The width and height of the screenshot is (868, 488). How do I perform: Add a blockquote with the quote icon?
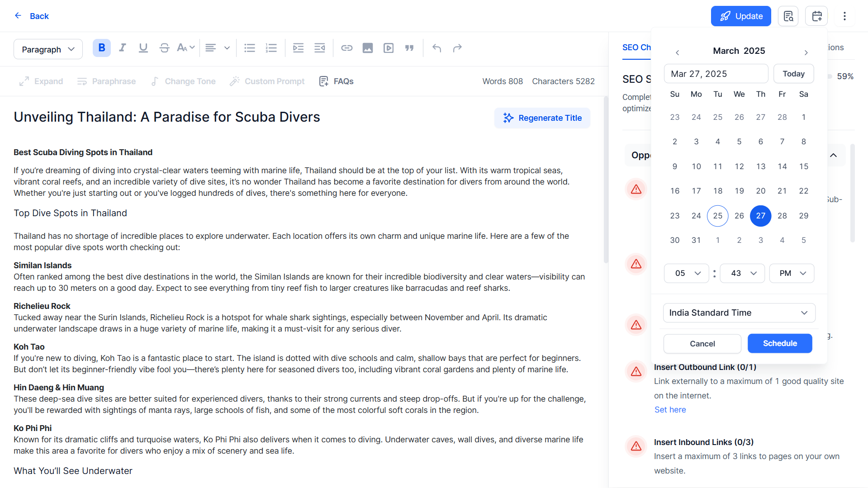point(409,48)
